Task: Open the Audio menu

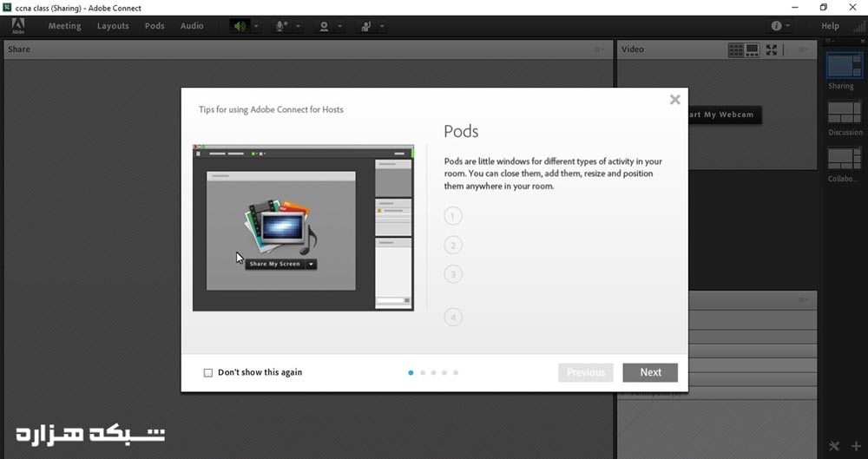Action: click(192, 26)
